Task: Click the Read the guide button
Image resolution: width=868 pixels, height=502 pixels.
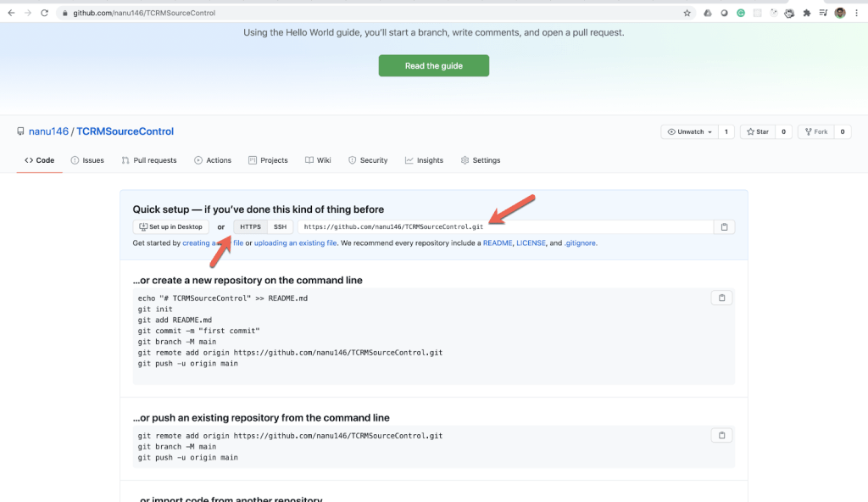Action: tap(433, 66)
